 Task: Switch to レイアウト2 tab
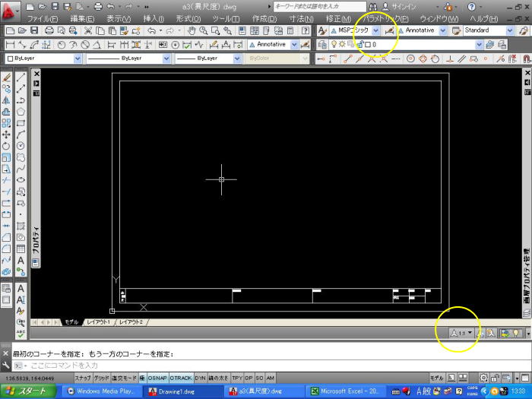tap(131, 322)
